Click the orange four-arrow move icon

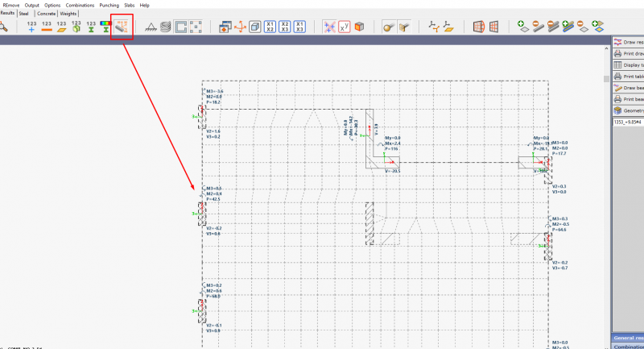[239, 27]
